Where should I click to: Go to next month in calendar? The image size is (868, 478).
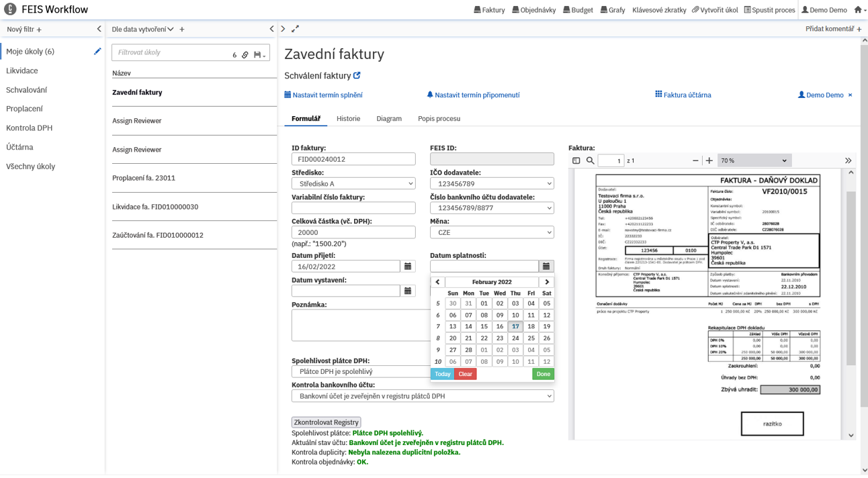[x=547, y=282]
